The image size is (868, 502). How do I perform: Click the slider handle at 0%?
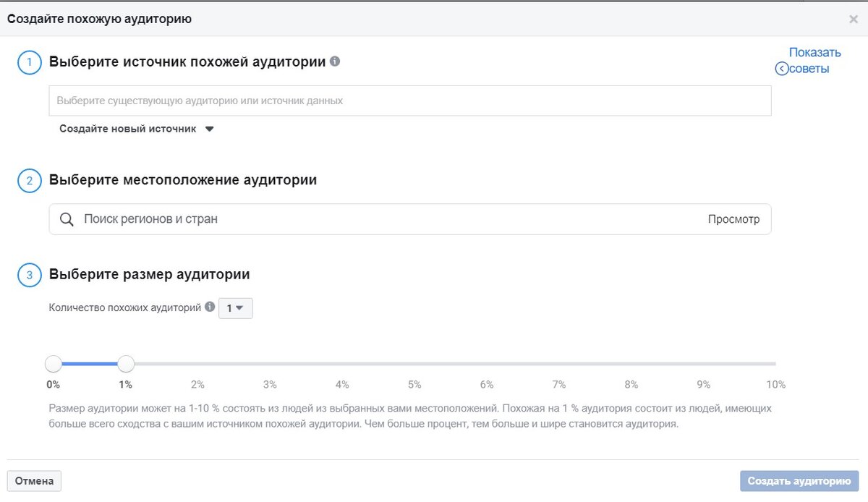[x=54, y=364]
